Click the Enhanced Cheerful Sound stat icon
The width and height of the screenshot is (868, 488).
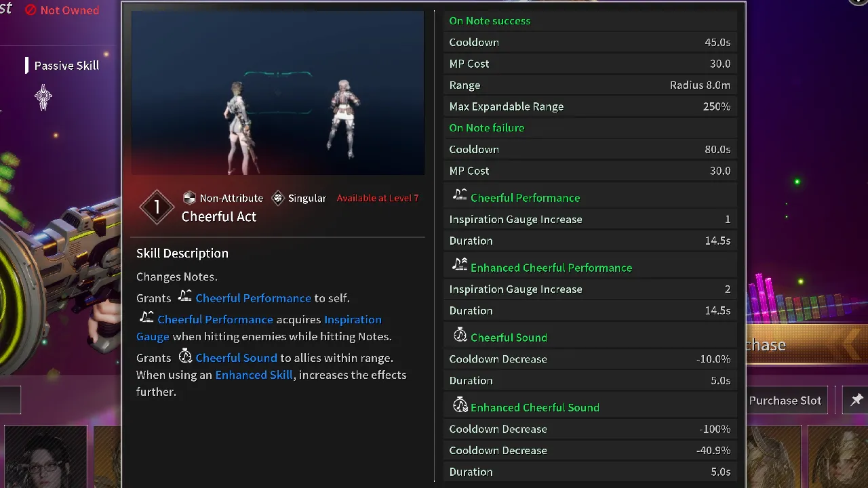click(x=460, y=406)
